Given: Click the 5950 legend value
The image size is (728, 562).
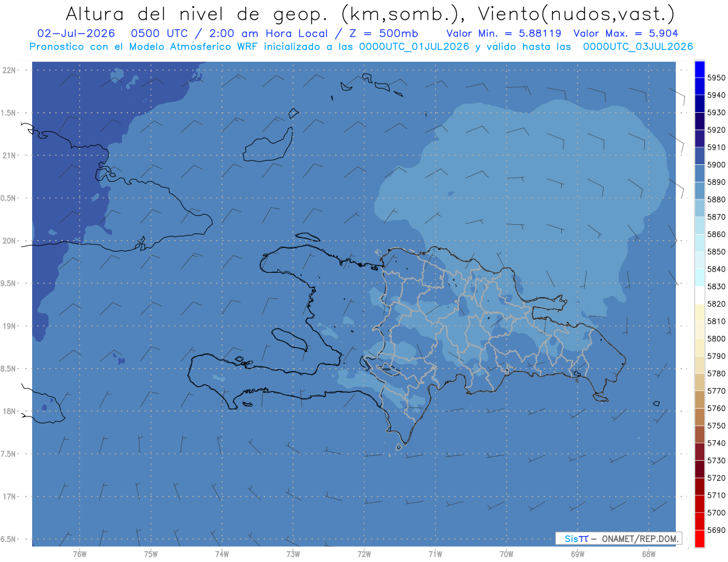Looking at the screenshot, I should tap(716, 78).
